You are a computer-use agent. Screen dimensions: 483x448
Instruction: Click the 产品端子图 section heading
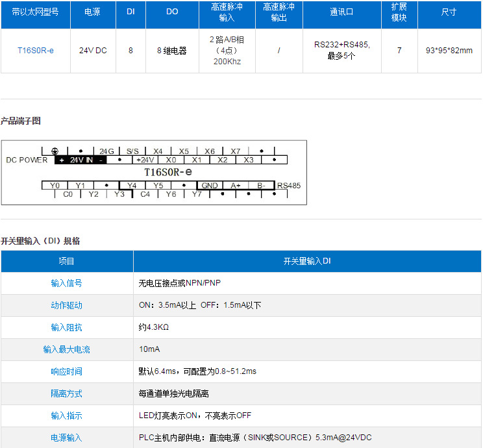21,121
